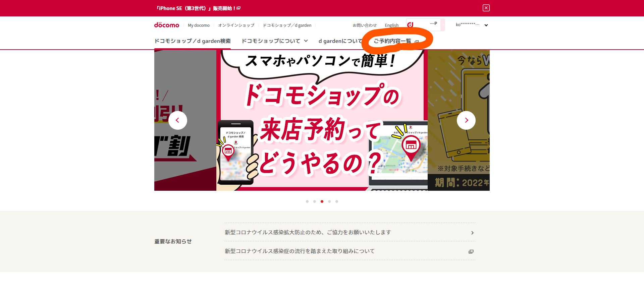The height and width of the screenshot is (295, 644).
Task: Open d gardenについて menu
Action: pos(340,41)
